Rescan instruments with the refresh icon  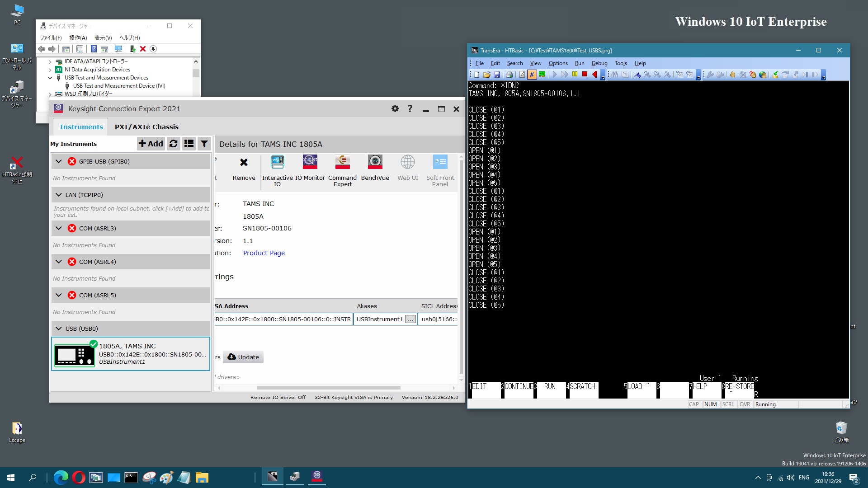[173, 144]
